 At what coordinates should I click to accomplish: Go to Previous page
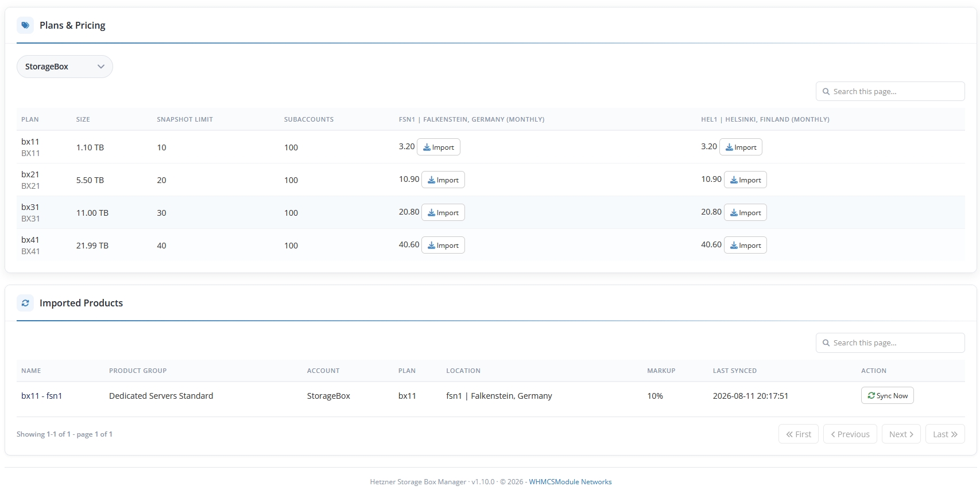850,434
